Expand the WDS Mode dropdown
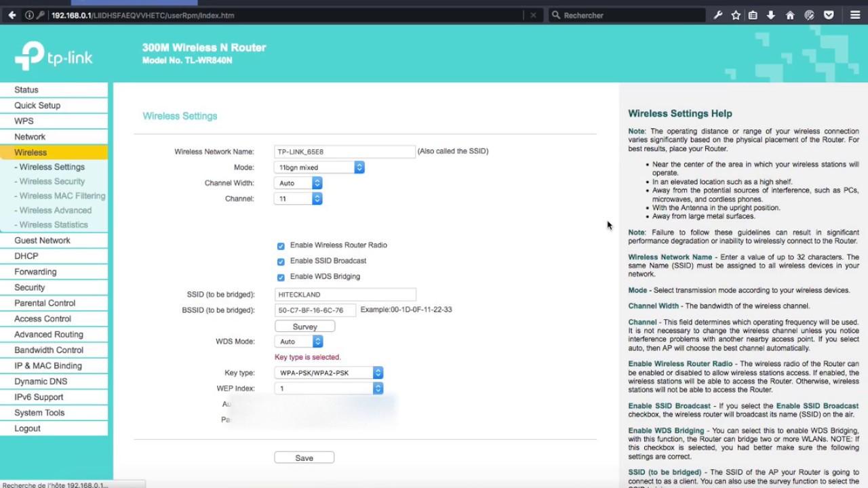The width and height of the screenshot is (868, 488). [298, 342]
